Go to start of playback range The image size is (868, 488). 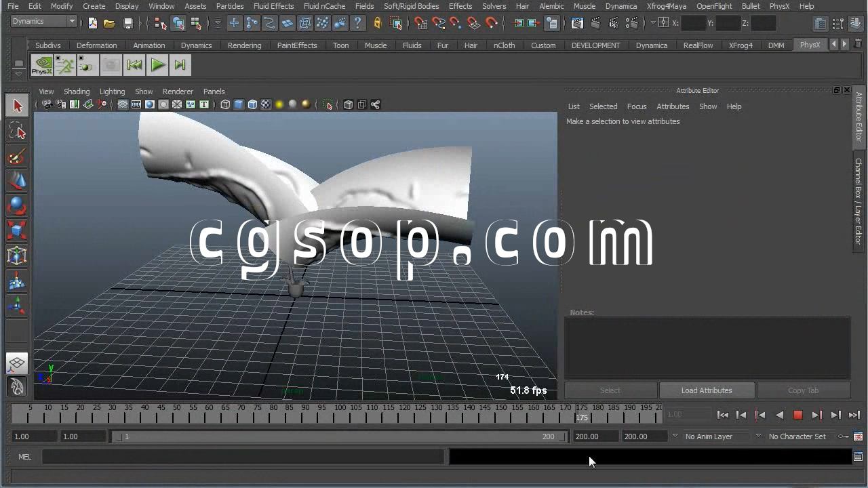click(x=723, y=415)
